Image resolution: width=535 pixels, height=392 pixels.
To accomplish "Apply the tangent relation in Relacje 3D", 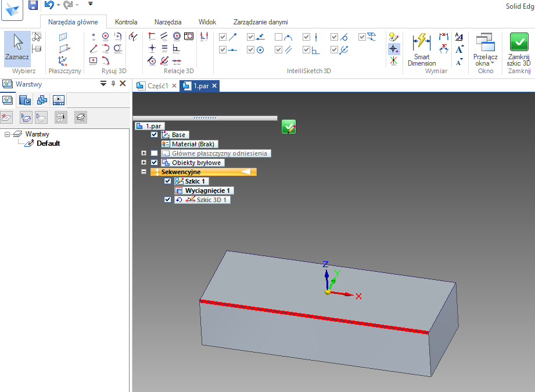I will tap(152, 61).
